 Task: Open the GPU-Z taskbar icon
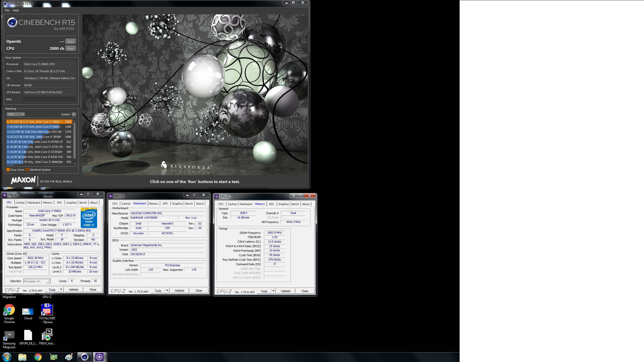[54, 357]
